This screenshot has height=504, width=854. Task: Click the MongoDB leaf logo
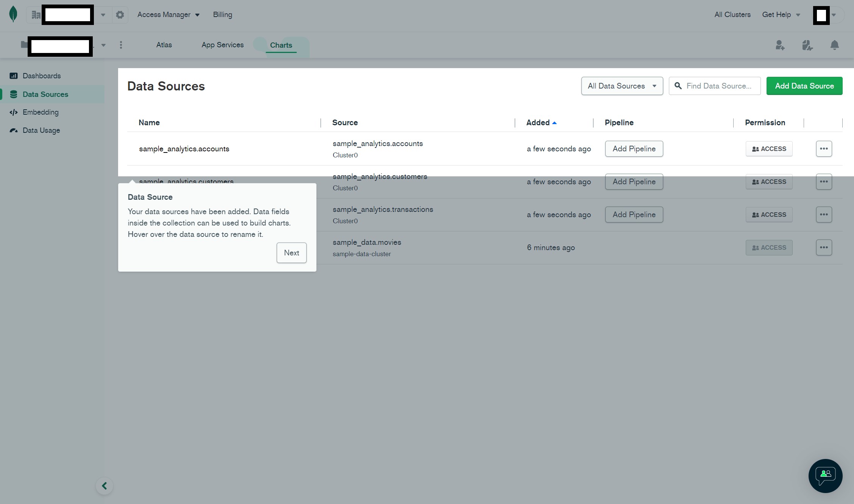pos(13,14)
